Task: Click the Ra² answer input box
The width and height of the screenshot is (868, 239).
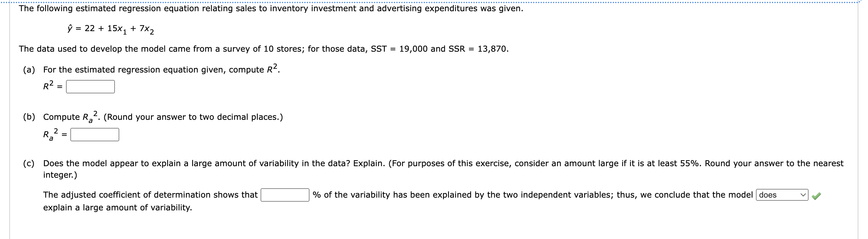Action: (x=95, y=135)
